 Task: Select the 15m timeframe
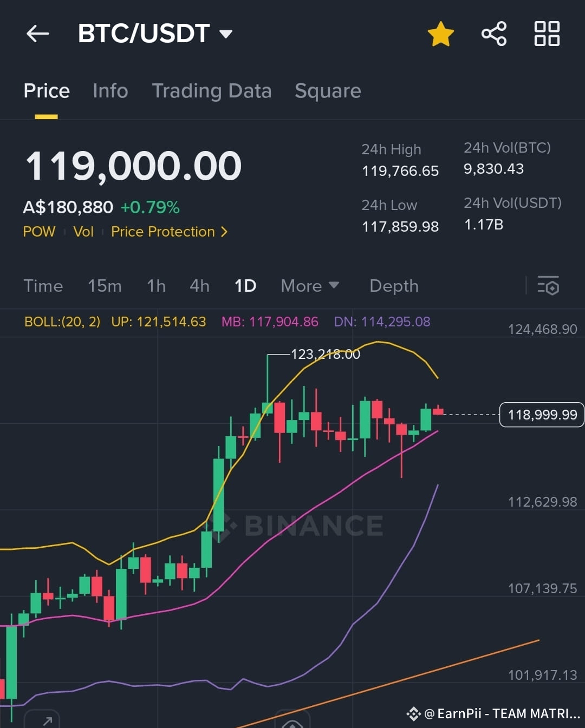105,286
